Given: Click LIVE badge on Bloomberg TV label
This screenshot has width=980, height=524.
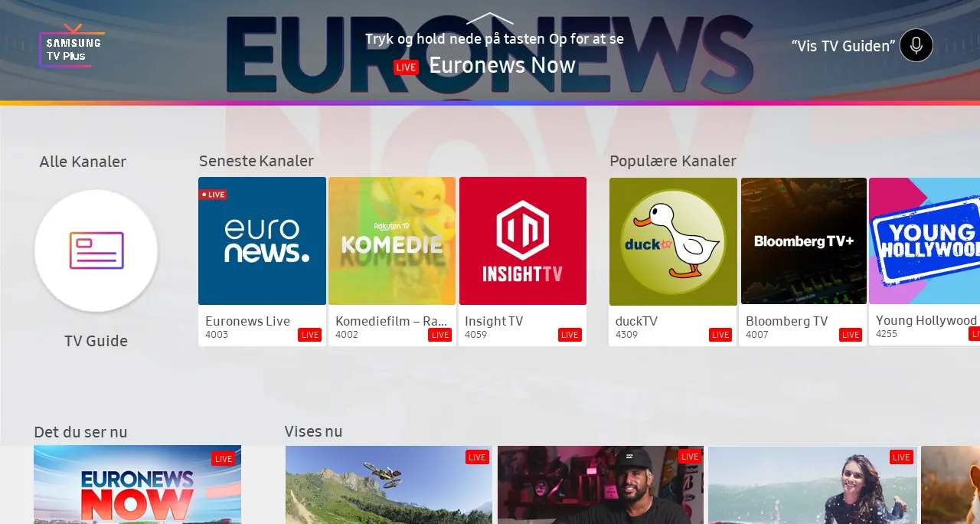Looking at the screenshot, I should 851,335.
